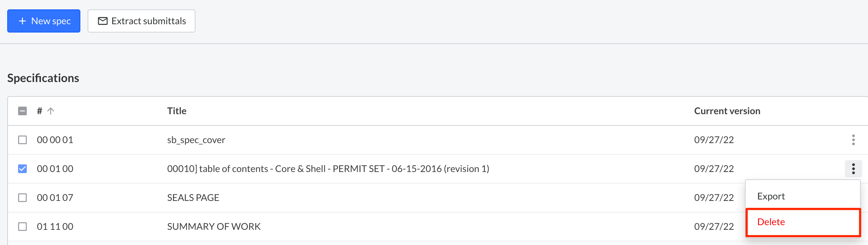Choose Export from the context menu
This screenshot has width=868, height=245.
(x=771, y=196)
